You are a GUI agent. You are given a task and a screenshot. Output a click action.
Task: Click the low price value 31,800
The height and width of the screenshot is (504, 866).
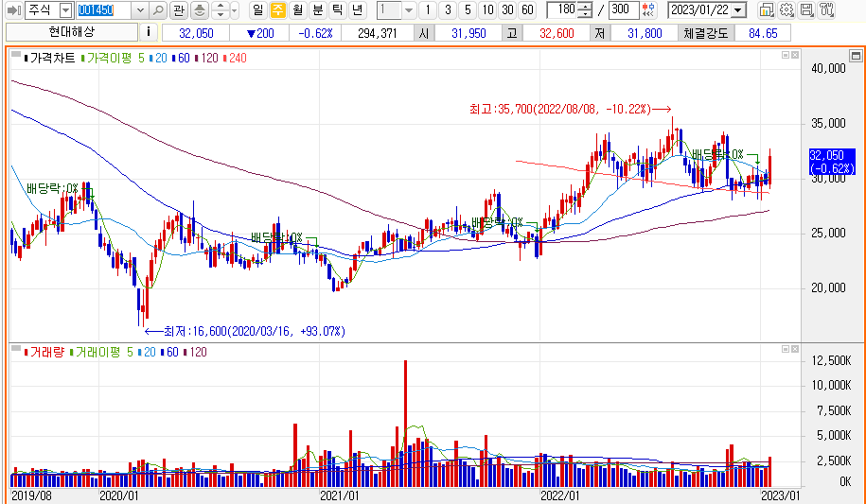coord(645,34)
